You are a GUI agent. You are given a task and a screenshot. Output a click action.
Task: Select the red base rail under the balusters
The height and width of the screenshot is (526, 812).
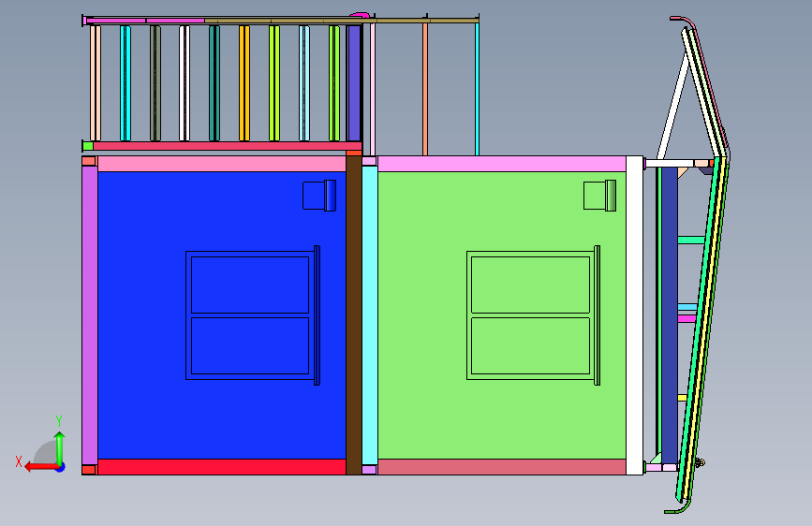pos(227,146)
